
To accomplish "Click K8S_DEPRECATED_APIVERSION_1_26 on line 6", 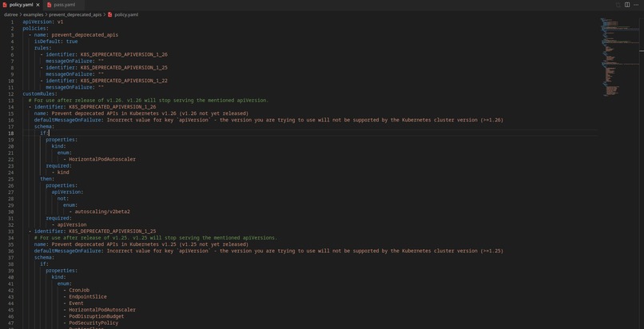I will tap(124, 54).
